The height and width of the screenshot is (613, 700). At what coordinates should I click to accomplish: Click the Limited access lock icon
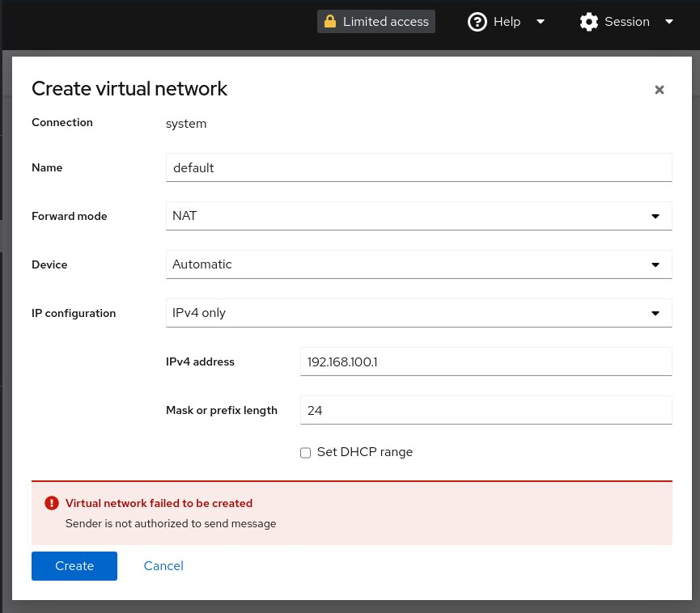(x=330, y=21)
